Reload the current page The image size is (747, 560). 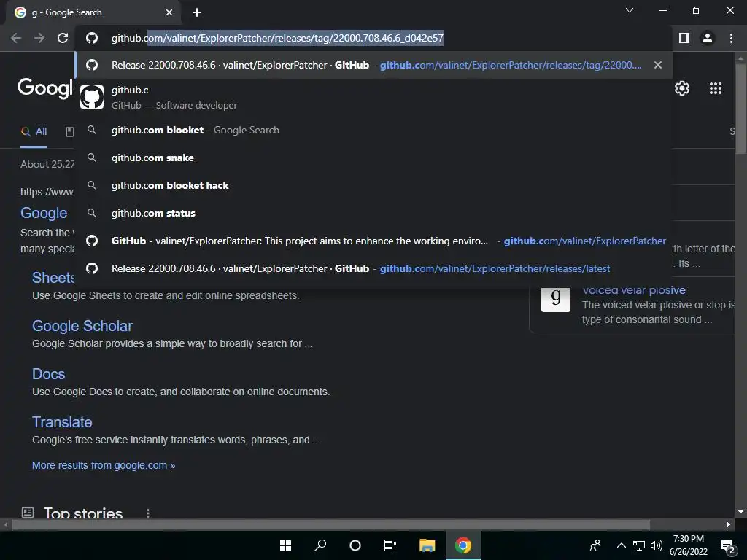pyautogui.click(x=63, y=38)
